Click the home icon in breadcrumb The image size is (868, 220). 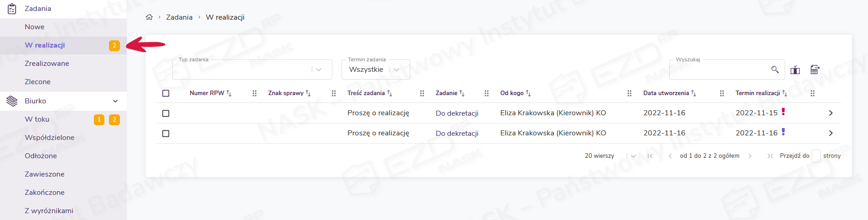(149, 17)
